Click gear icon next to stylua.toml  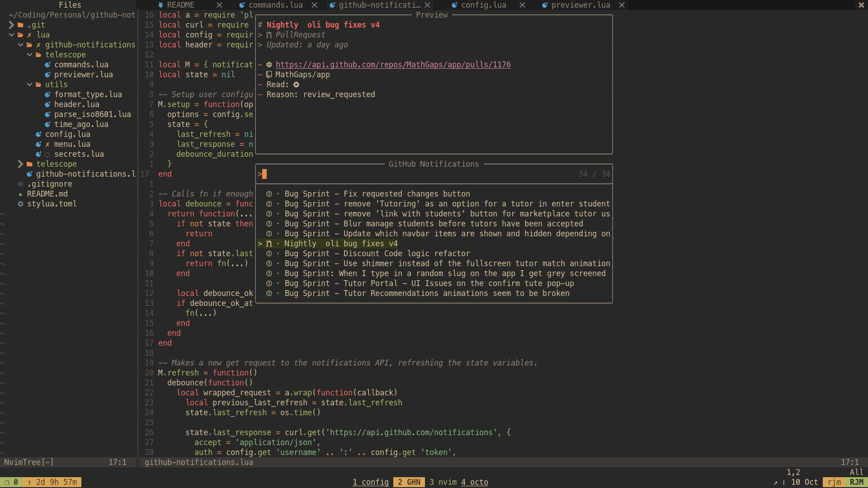pos(20,204)
